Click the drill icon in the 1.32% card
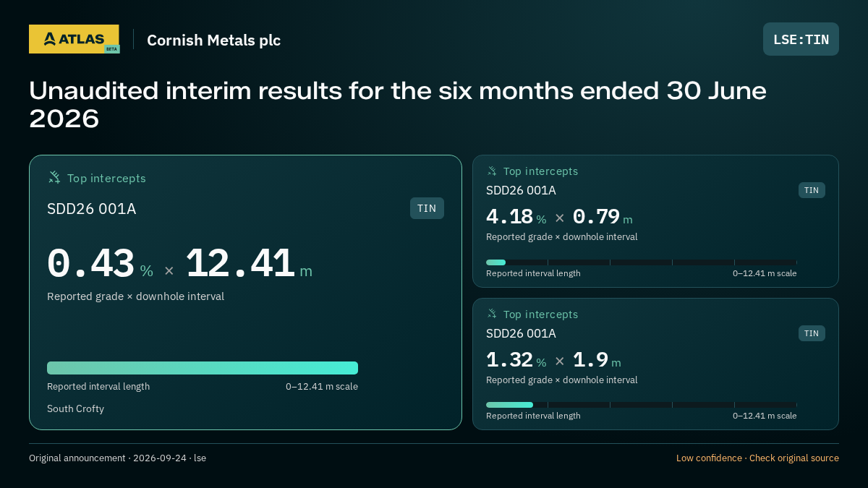868x488 pixels. coord(492,314)
